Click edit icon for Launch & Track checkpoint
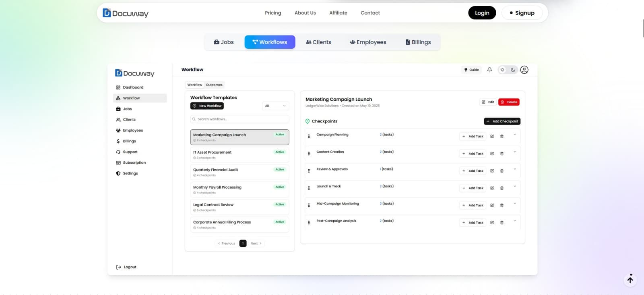The height and width of the screenshot is (295, 644). pos(492,188)
